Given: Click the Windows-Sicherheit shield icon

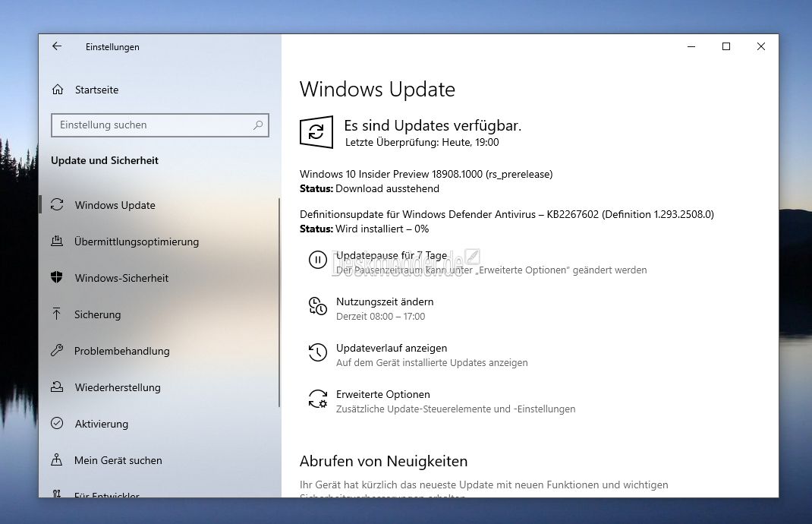Looking at the screenshot, I should pyautogui.click(x=57, y=277).
